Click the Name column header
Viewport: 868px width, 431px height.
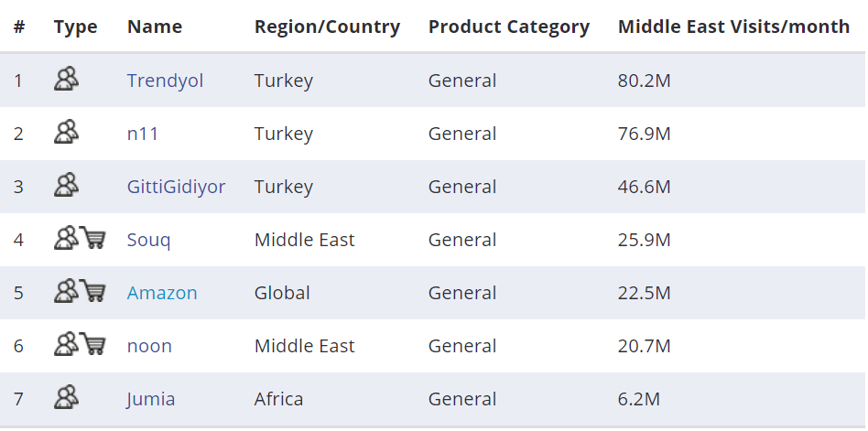pos(155,27)
